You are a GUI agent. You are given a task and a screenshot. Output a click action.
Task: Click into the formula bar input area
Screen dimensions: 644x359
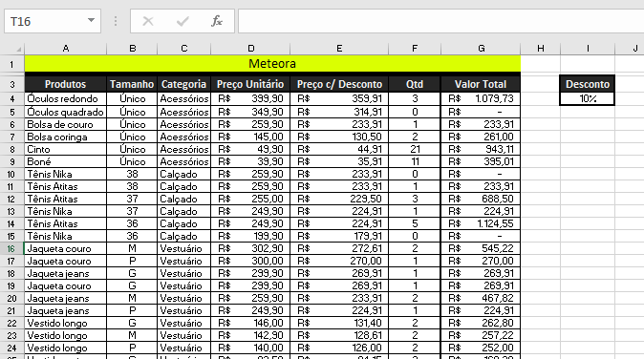click(441, 21)
